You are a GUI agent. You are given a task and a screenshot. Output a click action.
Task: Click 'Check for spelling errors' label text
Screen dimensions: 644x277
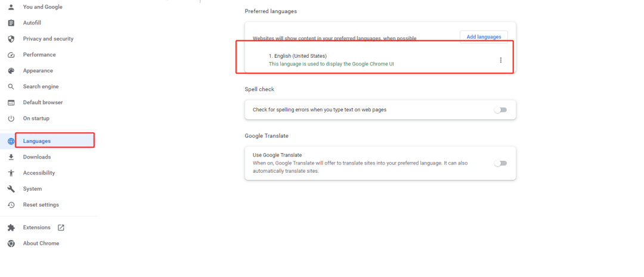coord(320,110)
